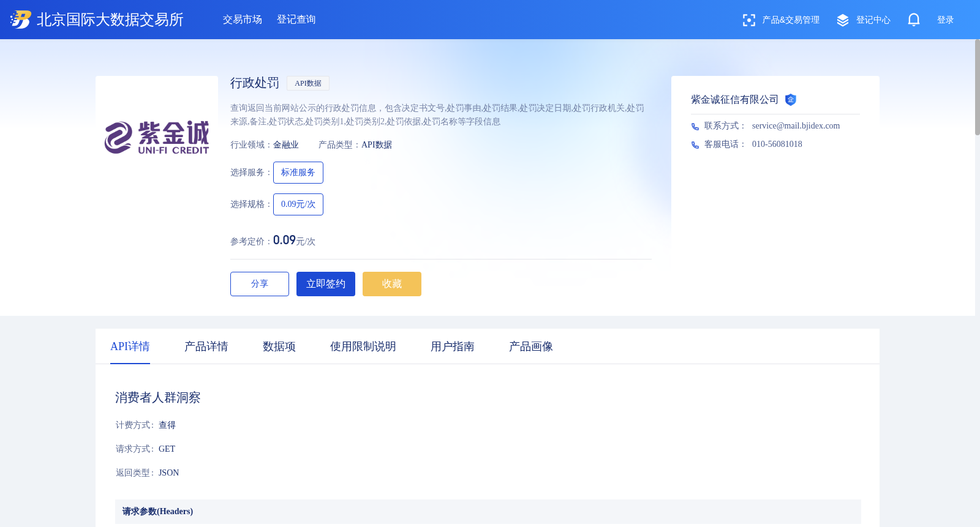Click the 行政处罚 product title
980x527 pixels.
coord(255,83)
